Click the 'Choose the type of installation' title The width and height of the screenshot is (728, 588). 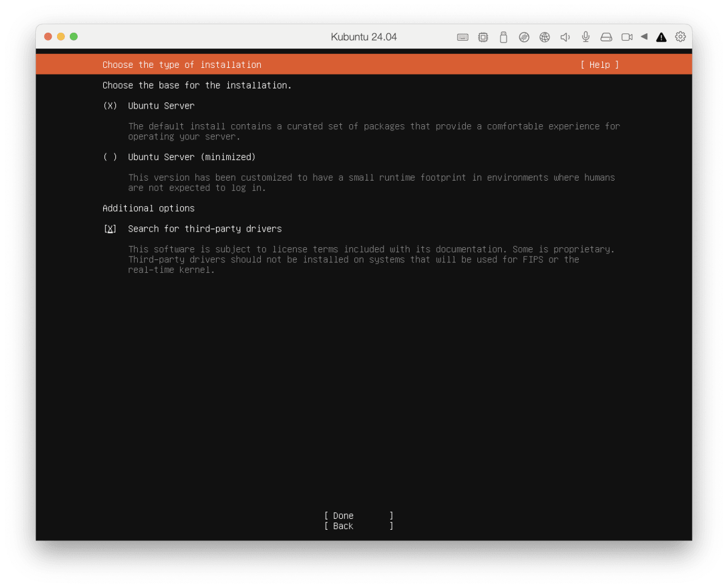coord(182,65)
